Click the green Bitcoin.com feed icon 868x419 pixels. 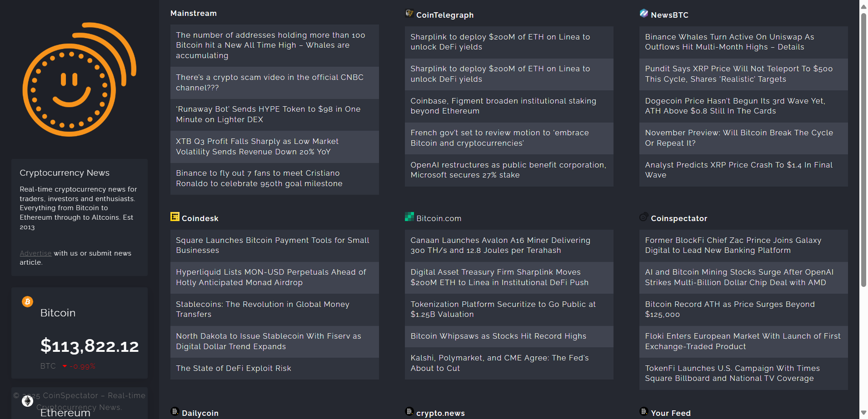(x=409, y=217)
